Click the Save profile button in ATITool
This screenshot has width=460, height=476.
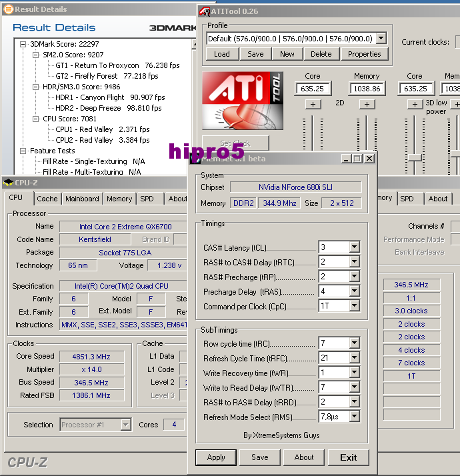pos(255,54)
